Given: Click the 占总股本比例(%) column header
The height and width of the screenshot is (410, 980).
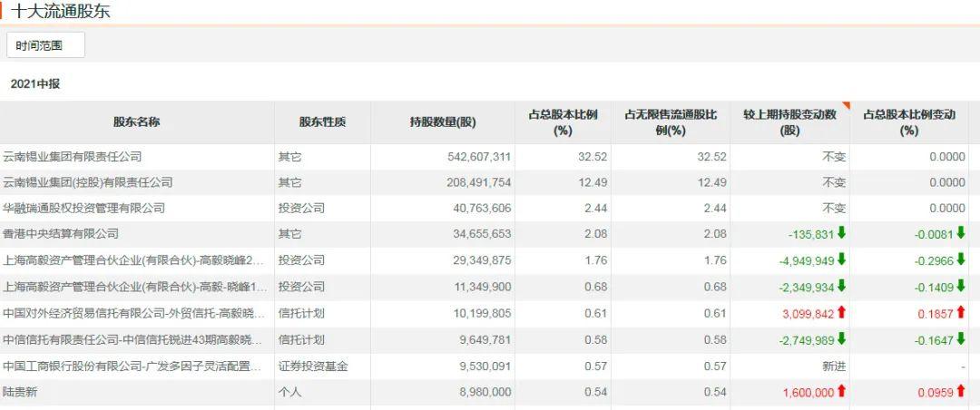Looking at the screenshot, I should point(563,122).
